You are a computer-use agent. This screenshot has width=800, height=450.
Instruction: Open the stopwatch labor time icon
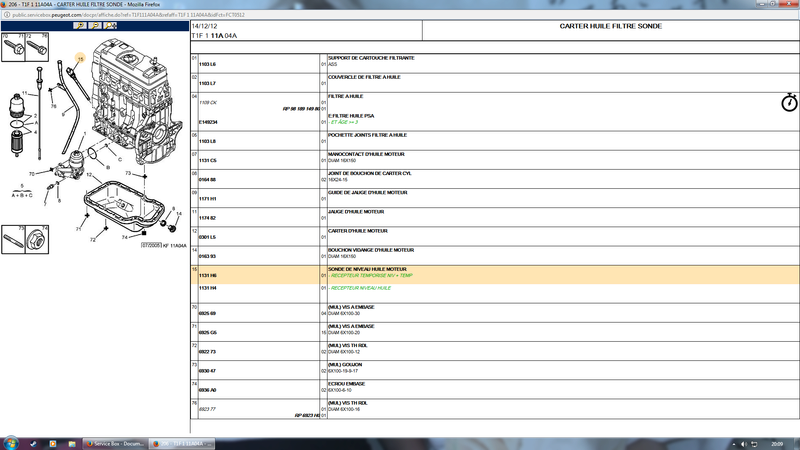[x=789, y=102]
